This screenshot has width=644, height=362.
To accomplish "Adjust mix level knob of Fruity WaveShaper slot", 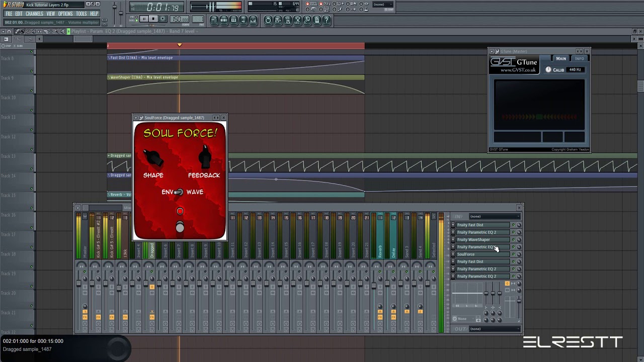I will click(519, 239).
